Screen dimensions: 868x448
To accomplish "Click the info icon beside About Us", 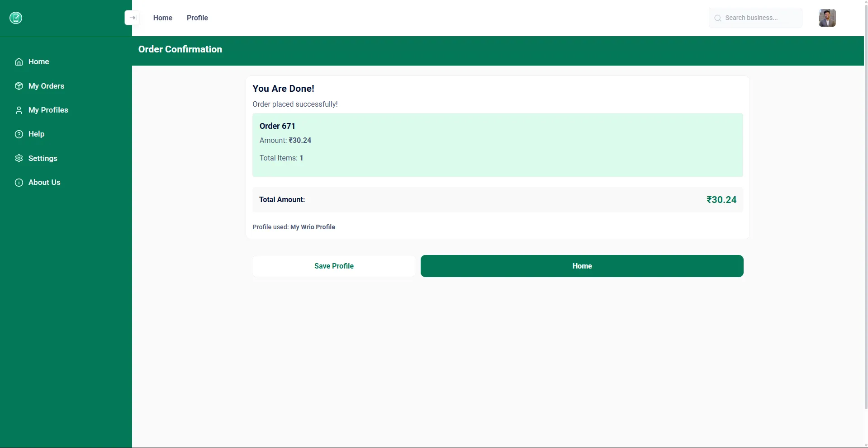I will [19, 183].
